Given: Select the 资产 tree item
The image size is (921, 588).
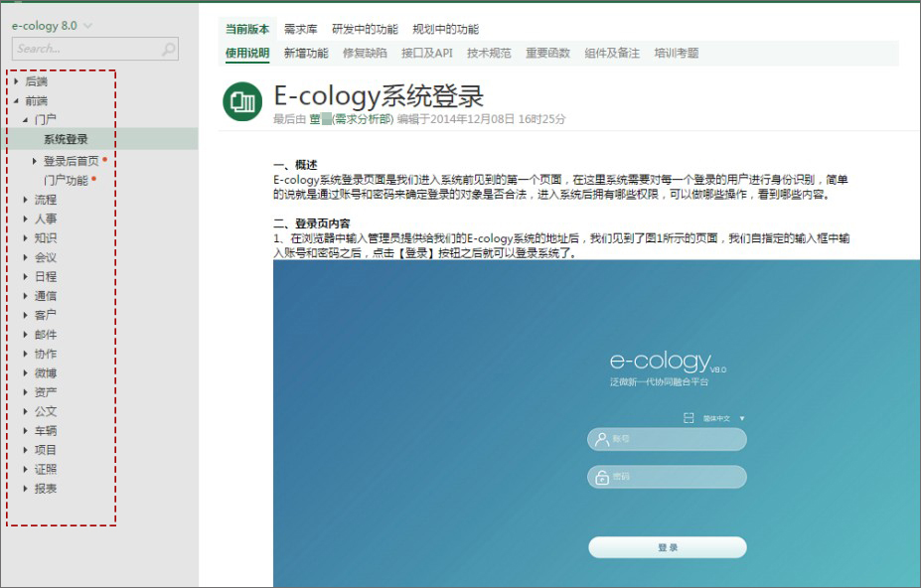Looking at the screenshot, I should (x=46, y=391).
